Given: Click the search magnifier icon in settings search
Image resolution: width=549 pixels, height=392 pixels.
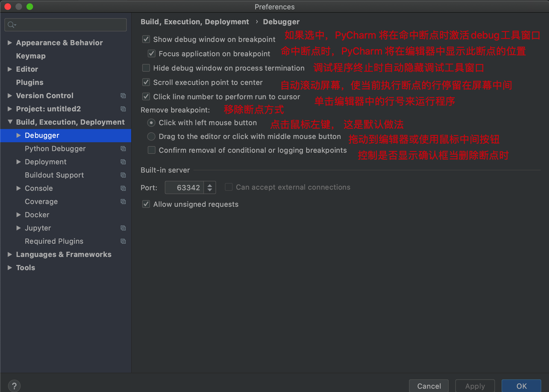Looking at the screenshot, I should [x=12, y=25].
